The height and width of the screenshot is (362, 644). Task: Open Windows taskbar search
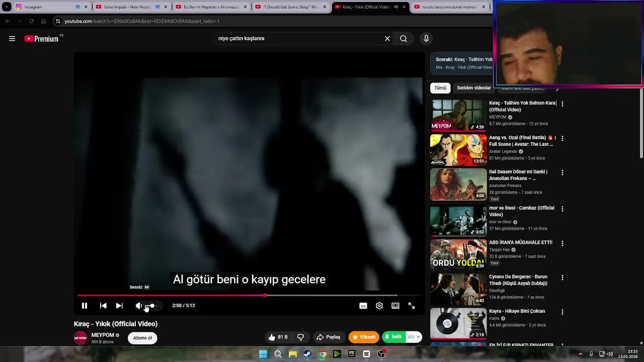click(278, 354)
